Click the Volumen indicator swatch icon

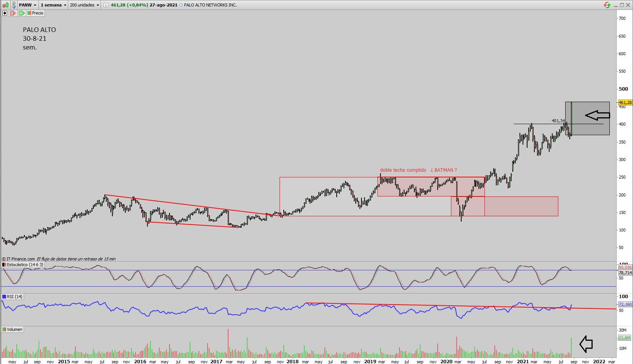coord(4,329)
